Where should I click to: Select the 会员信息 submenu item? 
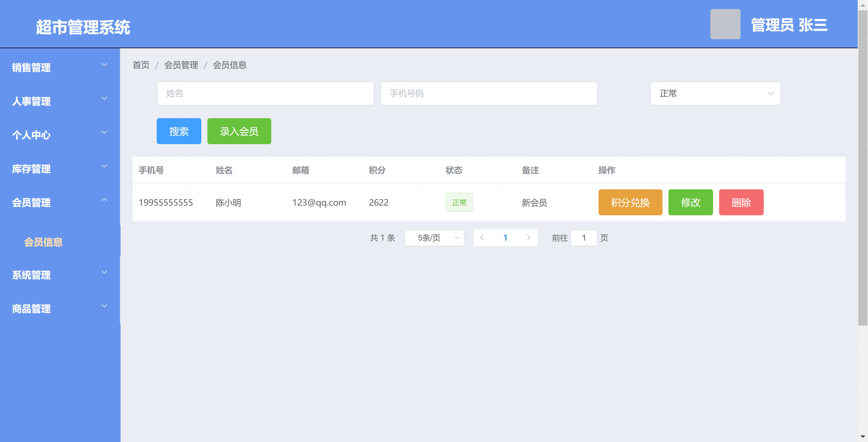43,242
